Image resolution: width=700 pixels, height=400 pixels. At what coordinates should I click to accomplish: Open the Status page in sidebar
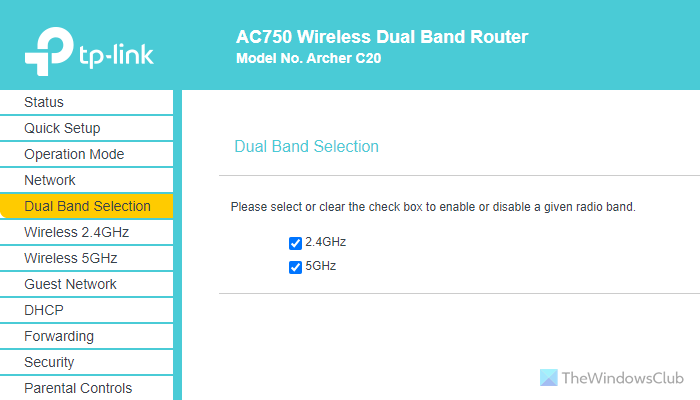[x=44, y=102]
